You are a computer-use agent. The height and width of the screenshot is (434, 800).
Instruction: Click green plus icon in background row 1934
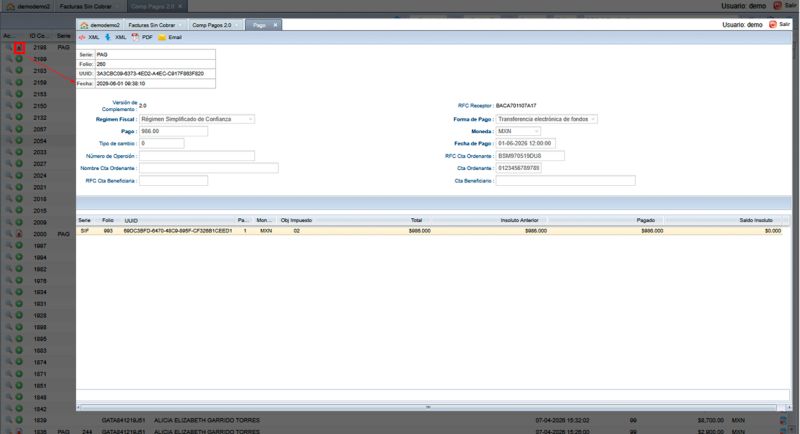point(19,292)
